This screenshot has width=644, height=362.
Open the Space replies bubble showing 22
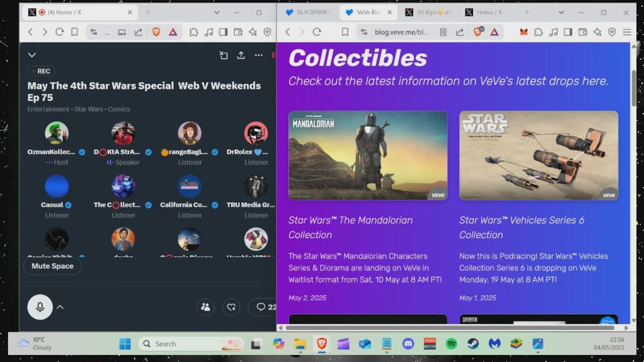pyautogui.click(x=263, y=307)
